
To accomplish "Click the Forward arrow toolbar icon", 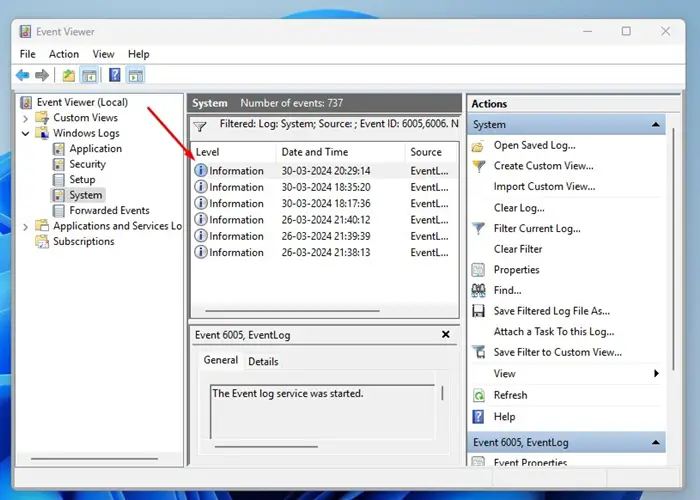I will (42, 75).
